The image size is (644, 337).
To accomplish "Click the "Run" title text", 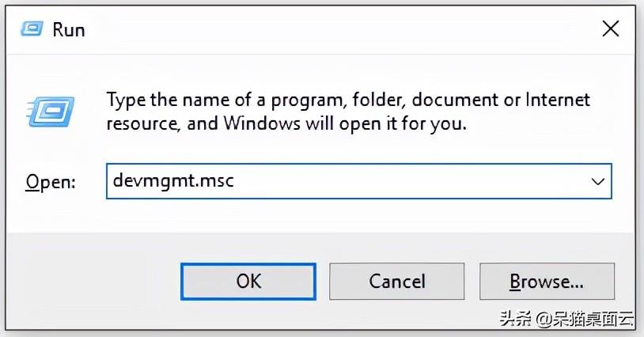I will 69,30.
